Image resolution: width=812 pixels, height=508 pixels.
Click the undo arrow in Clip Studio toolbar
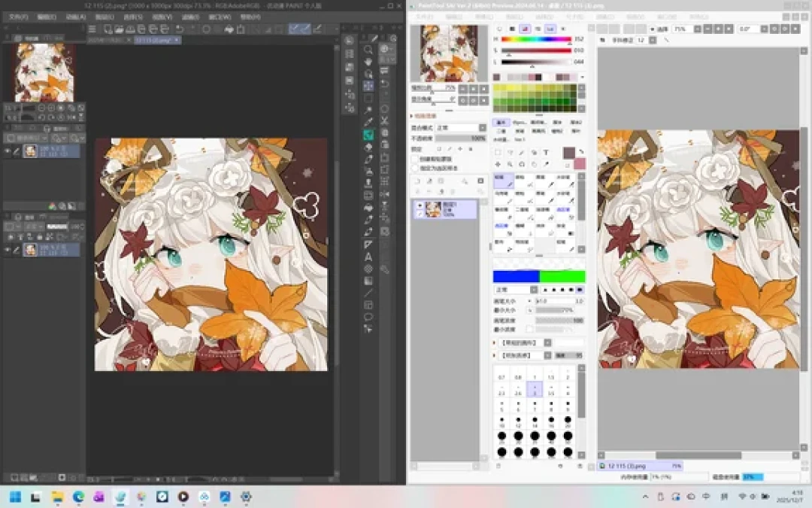click(180, 29)
